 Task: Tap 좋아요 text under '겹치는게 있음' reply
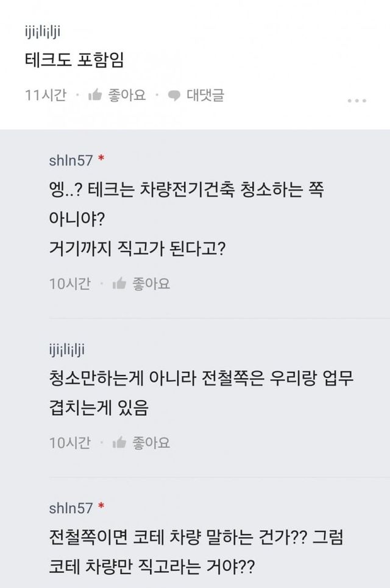pyautogui.click(x=151, y=443)
